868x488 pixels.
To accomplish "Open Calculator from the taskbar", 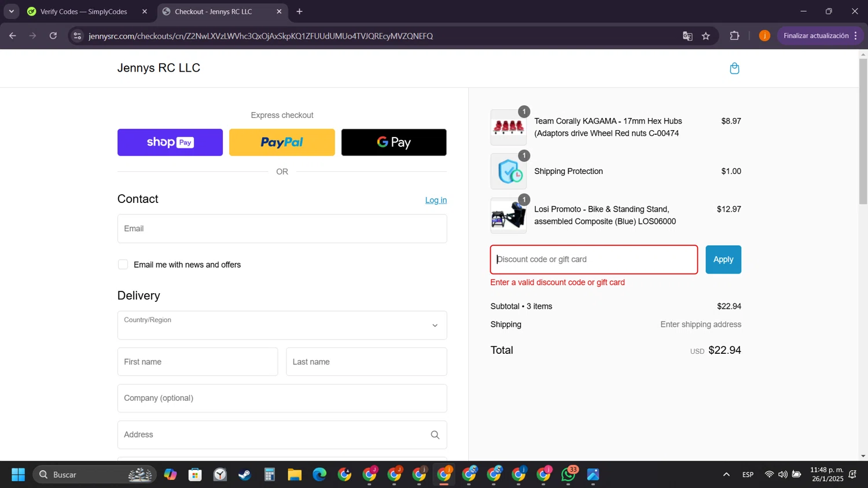I will coord(270,475).
